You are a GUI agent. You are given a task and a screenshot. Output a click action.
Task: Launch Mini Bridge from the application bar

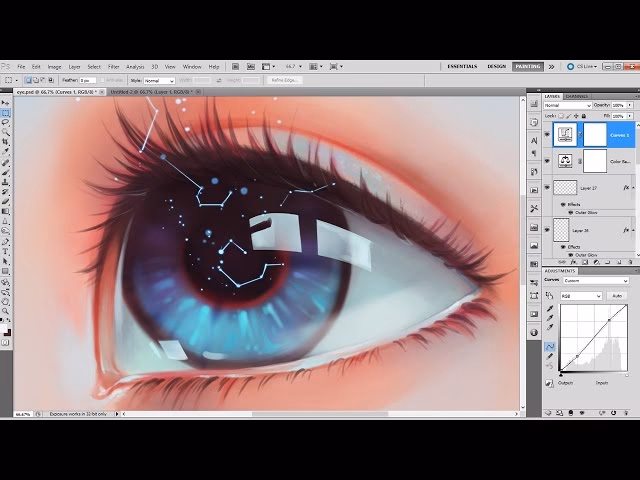click(251, 67)
